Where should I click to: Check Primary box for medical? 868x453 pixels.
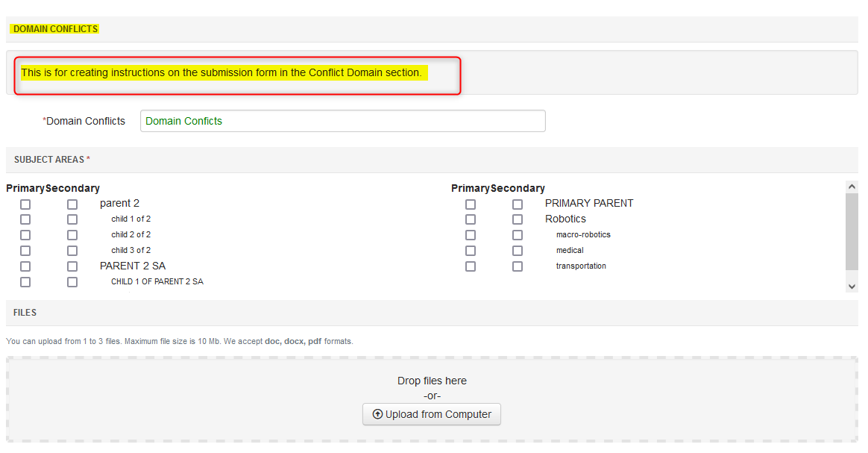point(471,251)
